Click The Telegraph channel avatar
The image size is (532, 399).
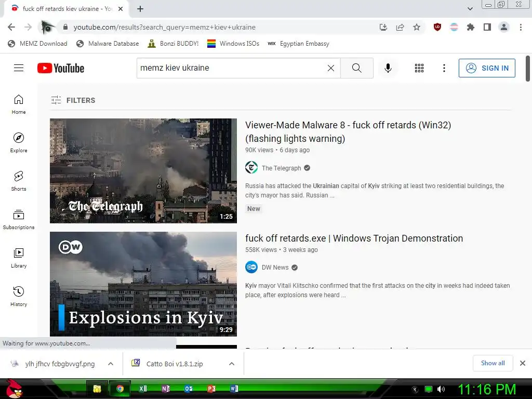tap(251, 168)
